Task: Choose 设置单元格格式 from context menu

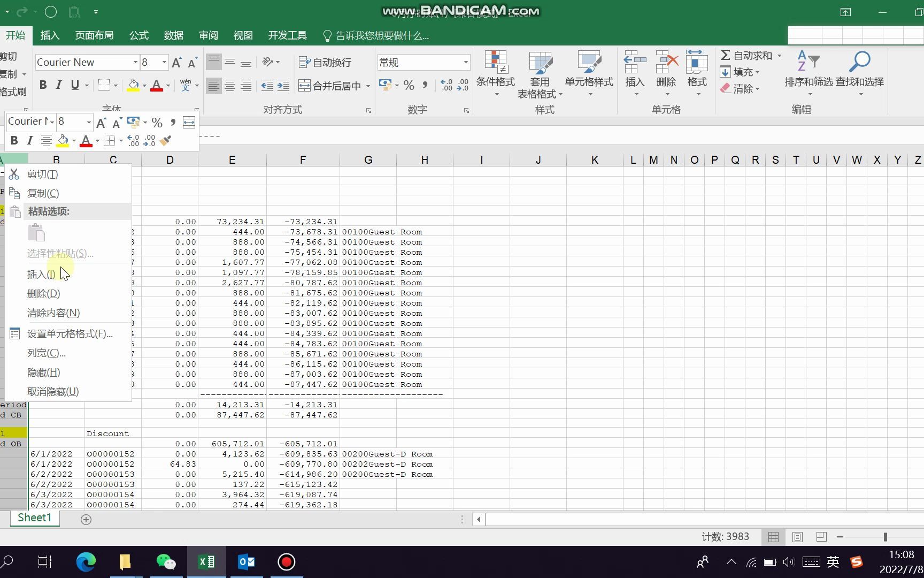Action: [x=70, y=333]
